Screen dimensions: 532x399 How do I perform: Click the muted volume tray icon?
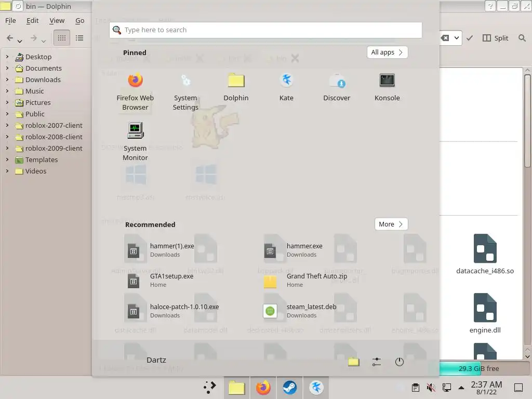pyautogui.click(x=431, y=388)
